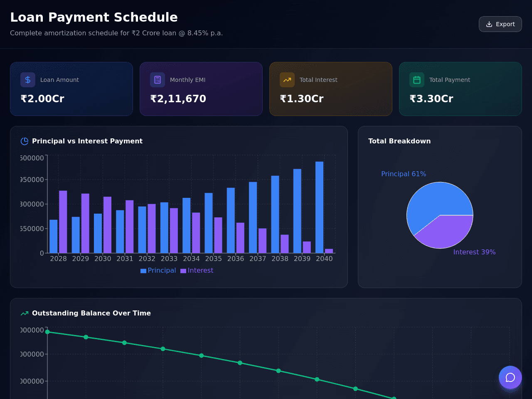
Task: Open the floating chat bubble button
Action: [x=510, y=377]
